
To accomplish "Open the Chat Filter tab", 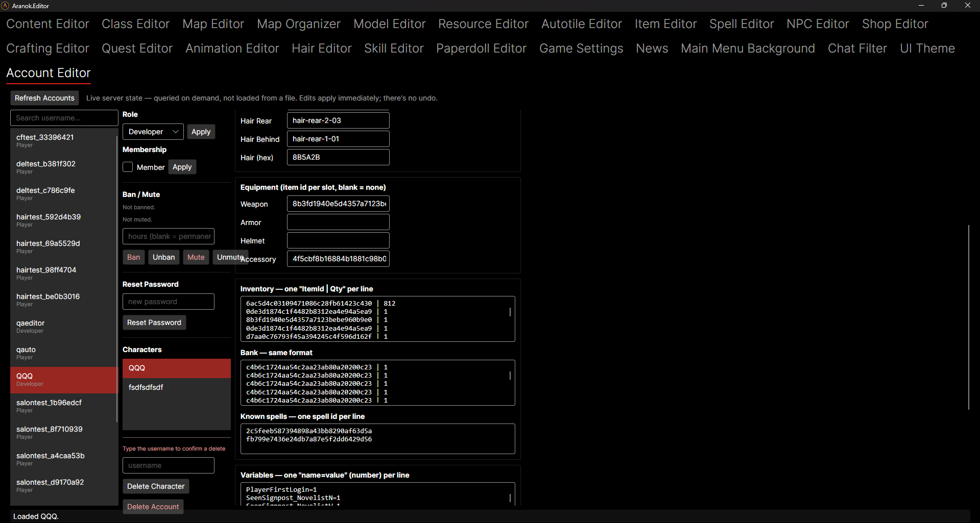I will pyautogui.click(x=857, y=48).
